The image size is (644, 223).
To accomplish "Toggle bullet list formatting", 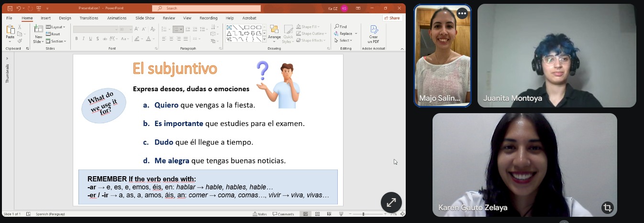I will point(164,29).
